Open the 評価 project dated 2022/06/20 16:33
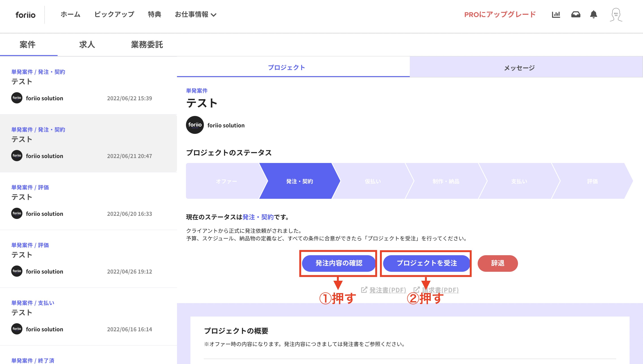The width and height of the screenshot is (643, 364). click(x=88, y=201)
